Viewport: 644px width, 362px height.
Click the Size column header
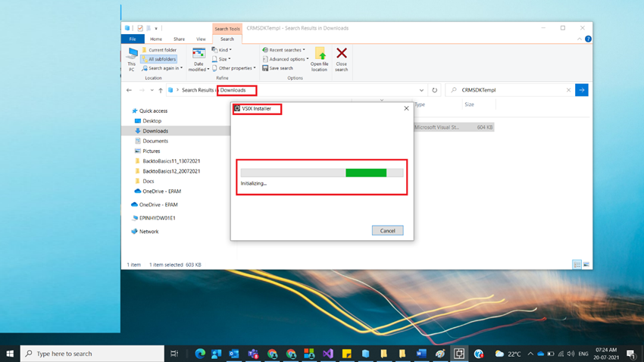click(x=469, y=105)
